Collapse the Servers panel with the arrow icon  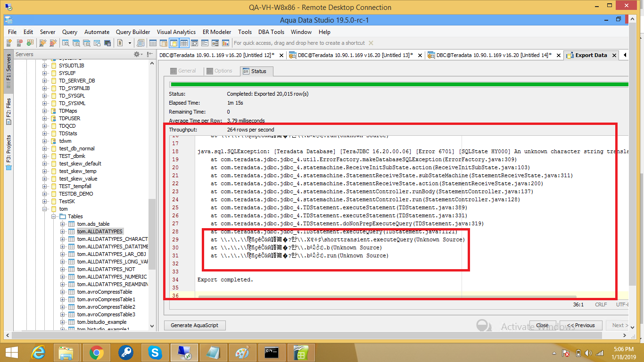click(x=150, y=55)
